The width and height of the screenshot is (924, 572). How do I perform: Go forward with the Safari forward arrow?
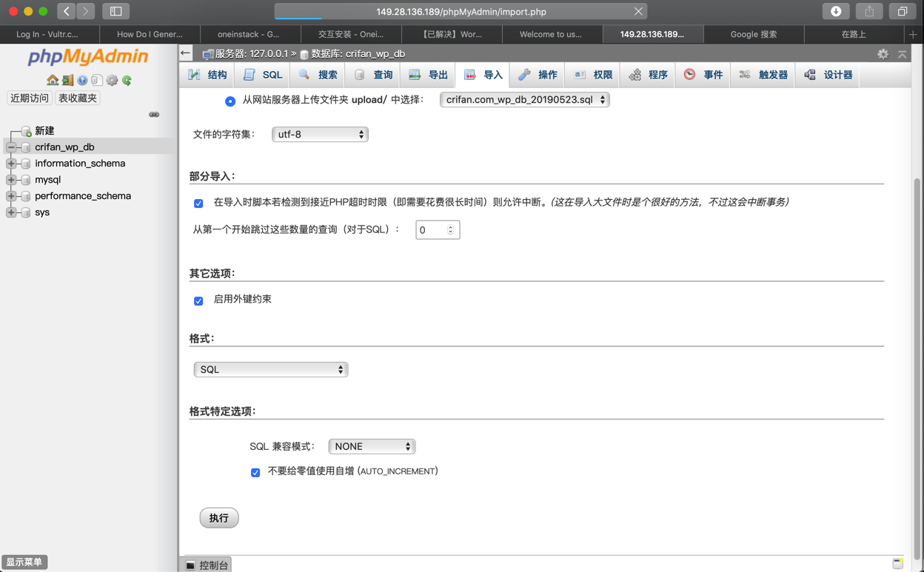[x=86, y=11]
